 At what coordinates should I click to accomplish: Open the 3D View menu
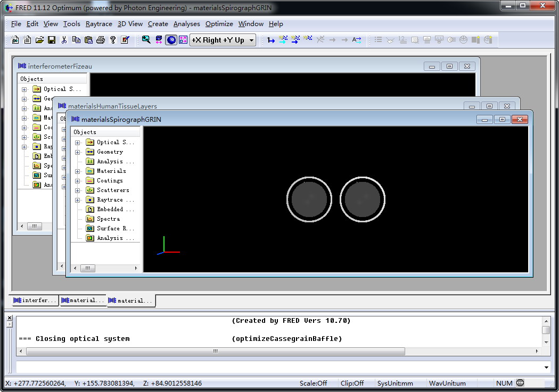(130, 24)
